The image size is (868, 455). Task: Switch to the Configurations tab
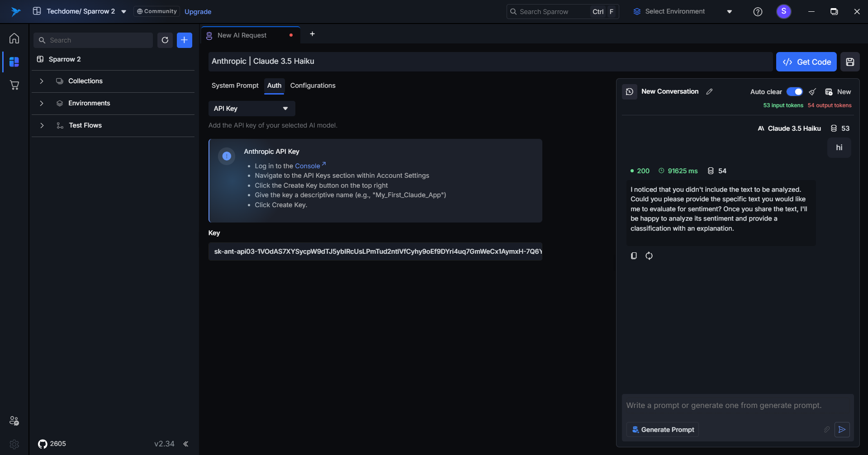click(x=313, y=85)
